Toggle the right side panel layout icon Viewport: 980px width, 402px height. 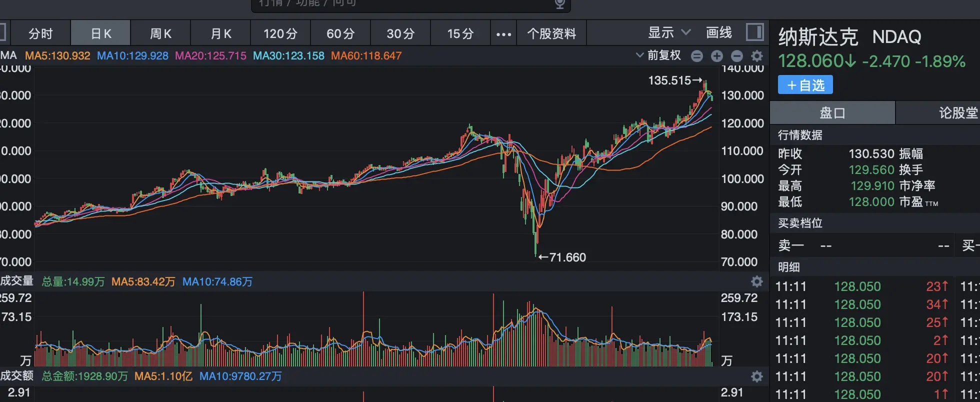(x=754, y=32)
